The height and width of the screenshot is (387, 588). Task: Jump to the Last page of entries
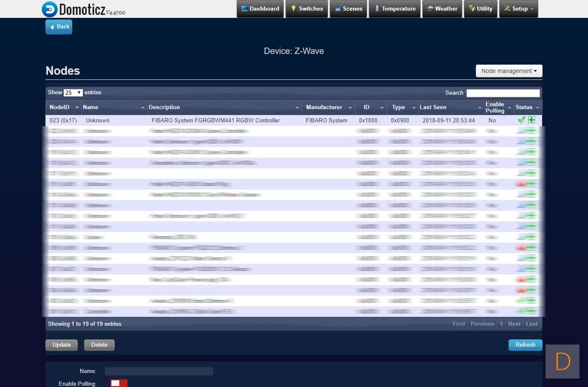coord(532,324)
